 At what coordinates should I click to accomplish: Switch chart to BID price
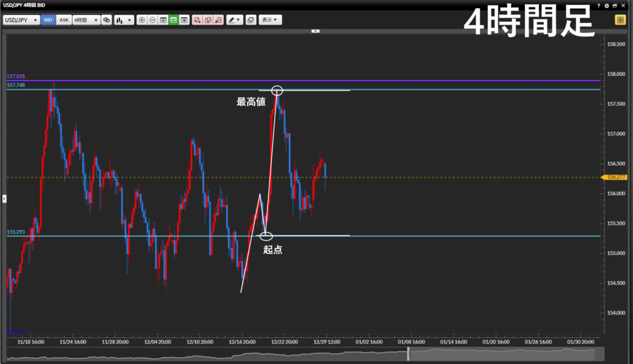(x=48, y=20)
